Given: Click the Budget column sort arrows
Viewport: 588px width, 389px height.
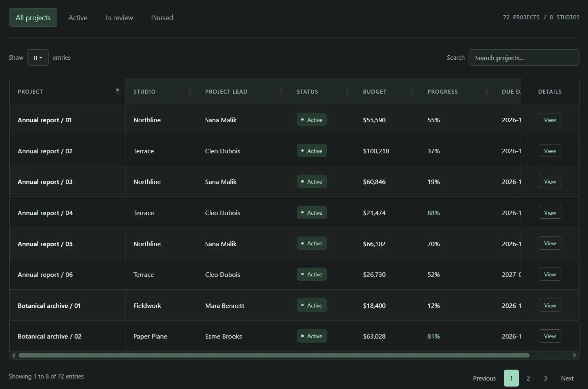Looking at the screenshot, I should point(412,92).
